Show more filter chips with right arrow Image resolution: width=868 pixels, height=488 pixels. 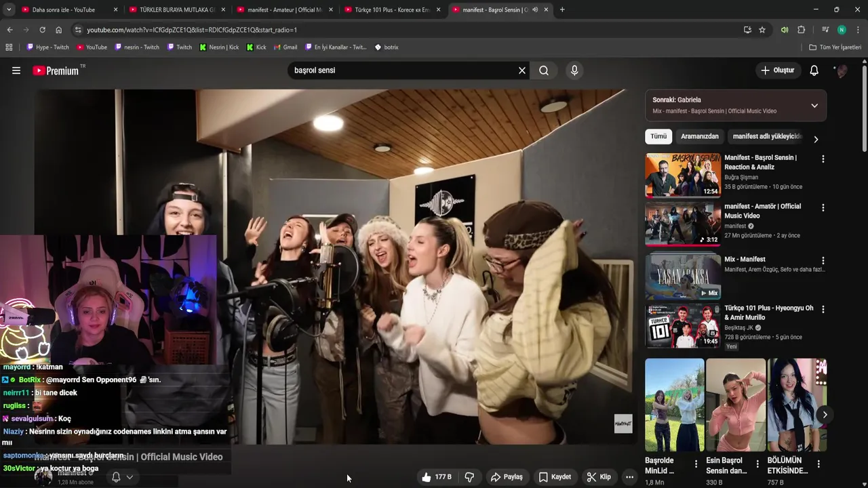point(816,139)
